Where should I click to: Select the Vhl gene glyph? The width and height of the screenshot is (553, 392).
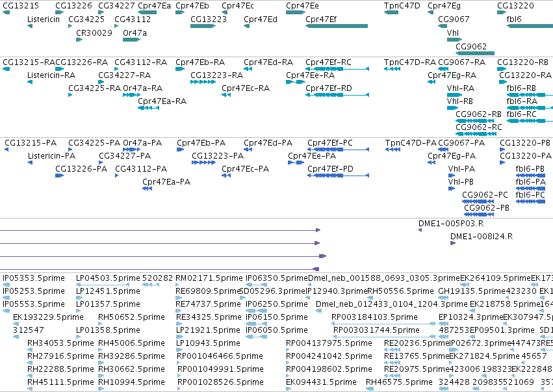[x=454, y=40]
